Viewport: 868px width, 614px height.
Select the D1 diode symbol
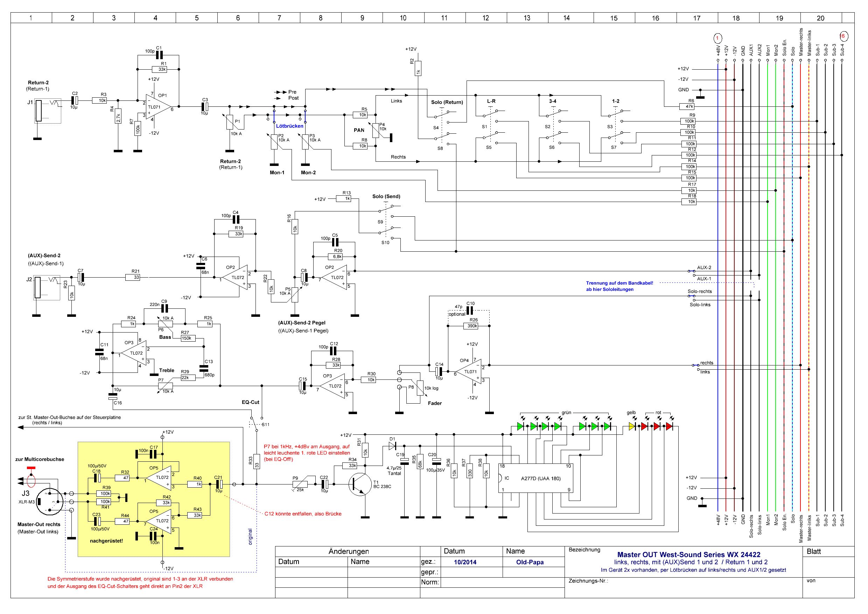tap(393, 446)
